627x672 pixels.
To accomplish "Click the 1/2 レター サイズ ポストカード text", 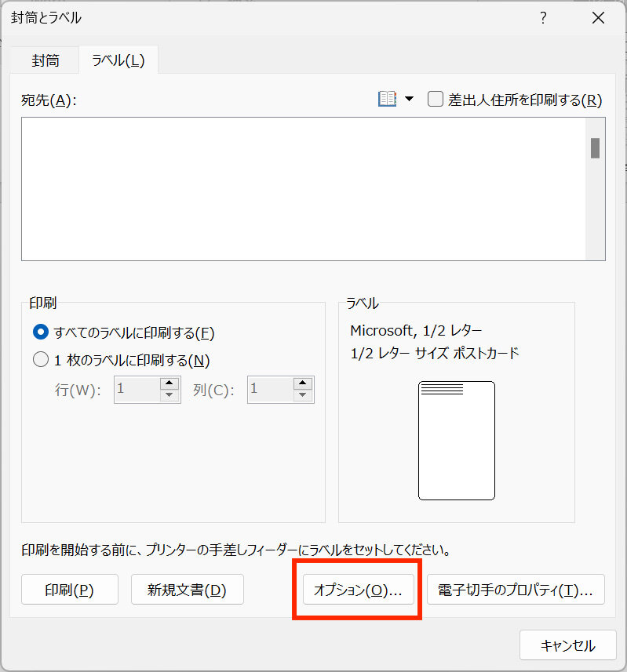I will [435, 353].
